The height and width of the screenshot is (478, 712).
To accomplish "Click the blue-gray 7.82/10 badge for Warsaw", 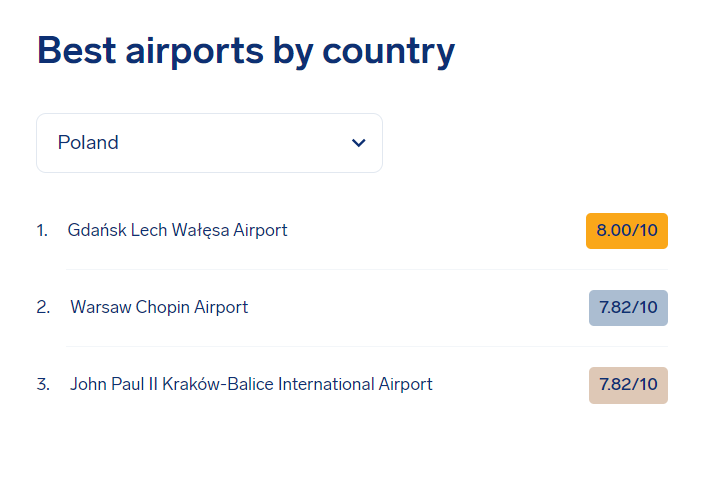I will [628, 308].
